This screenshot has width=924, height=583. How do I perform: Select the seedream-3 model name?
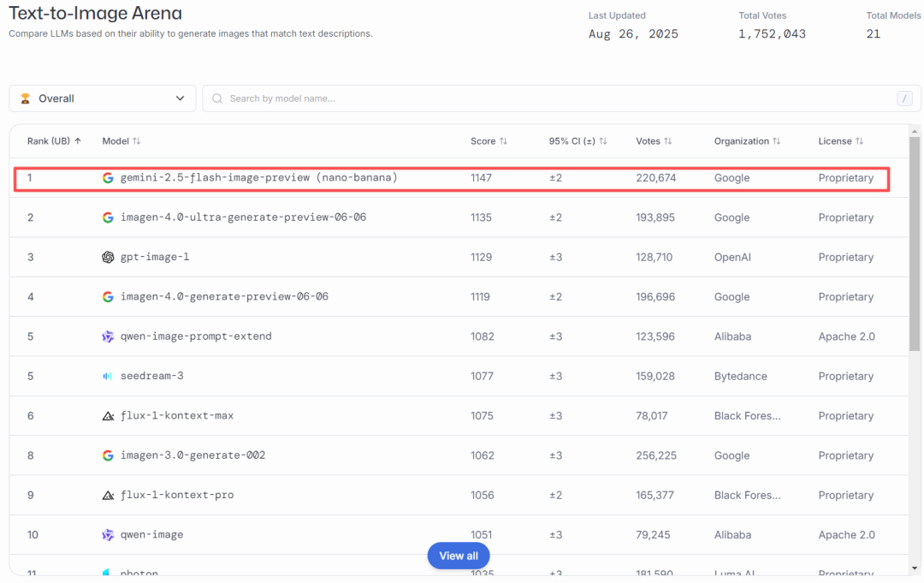click(x=152, y=376)
